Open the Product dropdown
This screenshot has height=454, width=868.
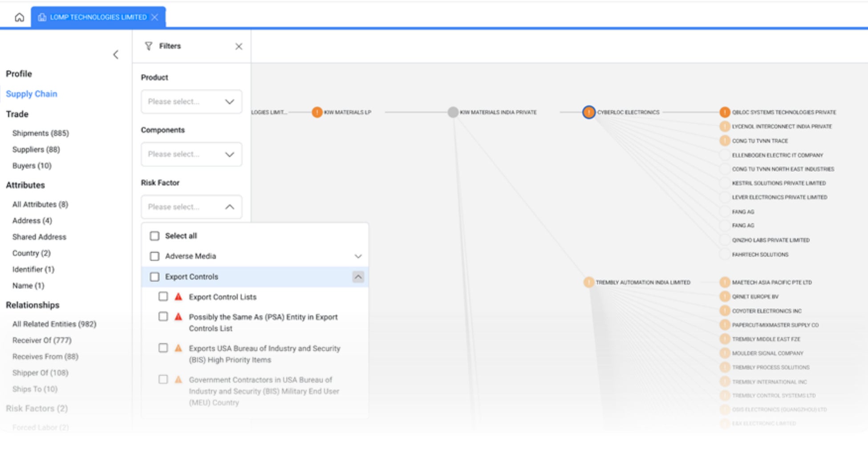(191, 101)
